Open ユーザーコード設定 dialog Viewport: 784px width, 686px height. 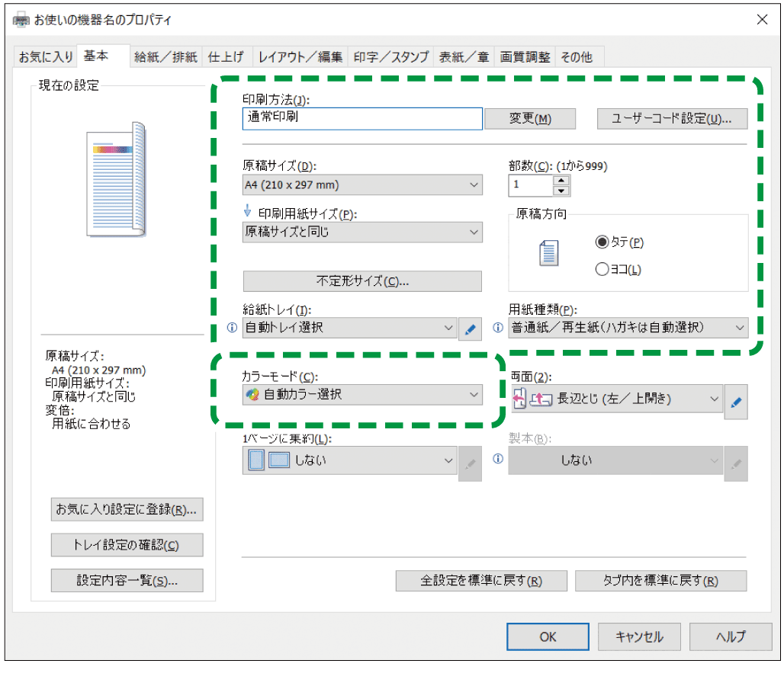pos(672,118)
